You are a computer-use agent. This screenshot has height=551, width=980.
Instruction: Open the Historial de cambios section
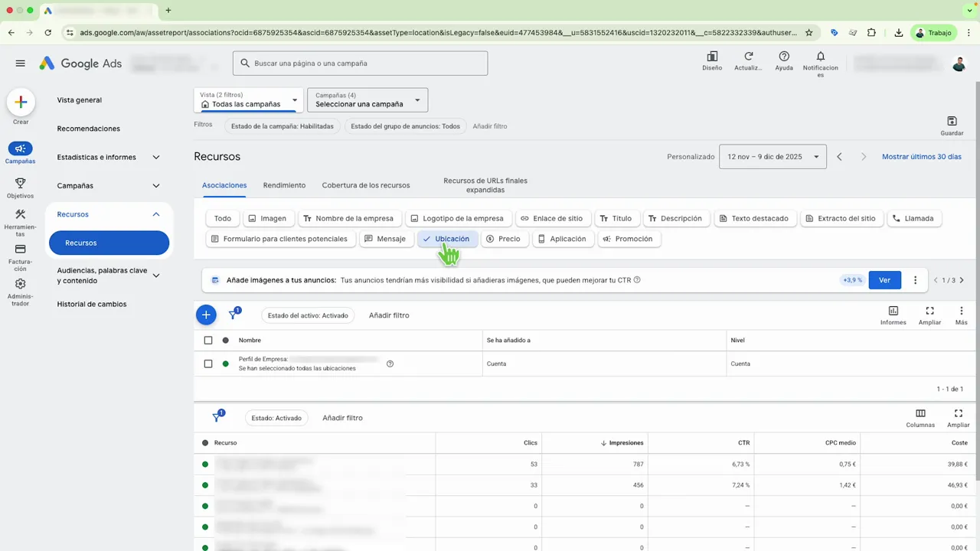point(91,304)
